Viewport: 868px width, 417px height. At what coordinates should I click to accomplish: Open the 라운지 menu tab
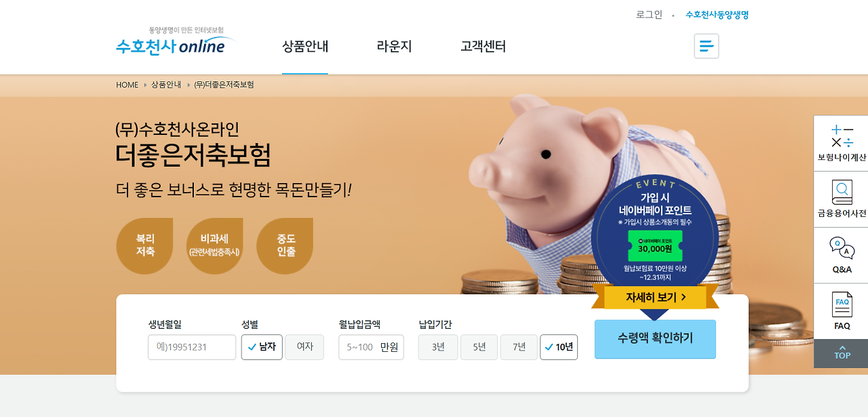pos(394,47)
